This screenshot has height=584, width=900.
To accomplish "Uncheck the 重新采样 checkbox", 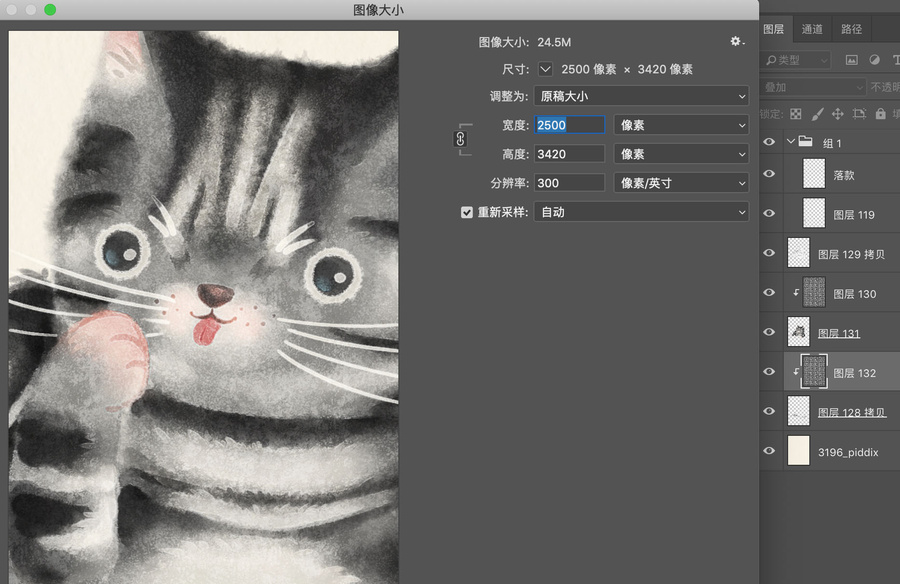I will point(467,212).
